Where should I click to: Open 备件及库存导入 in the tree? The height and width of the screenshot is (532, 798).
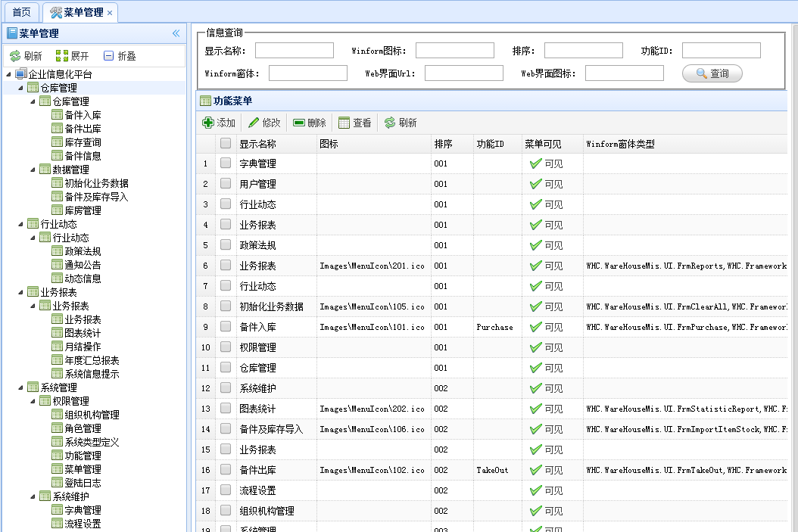click(97, 197)
